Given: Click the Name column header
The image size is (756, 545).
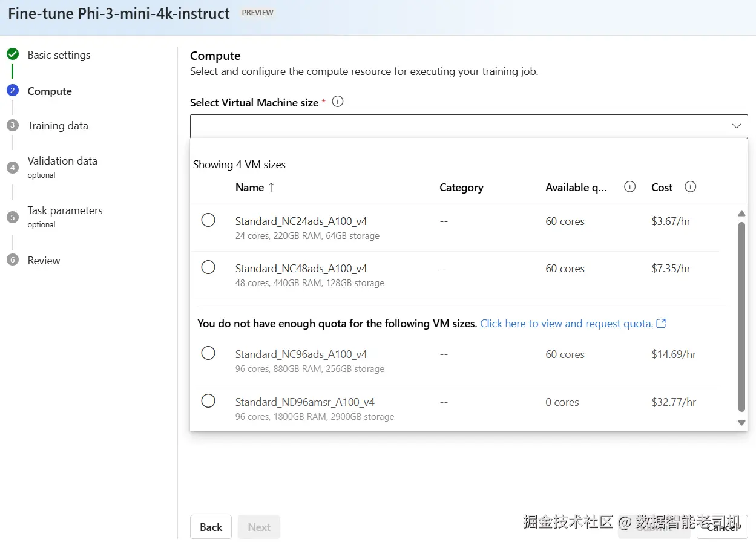Looking at the screenshot, I should [249, 188].
